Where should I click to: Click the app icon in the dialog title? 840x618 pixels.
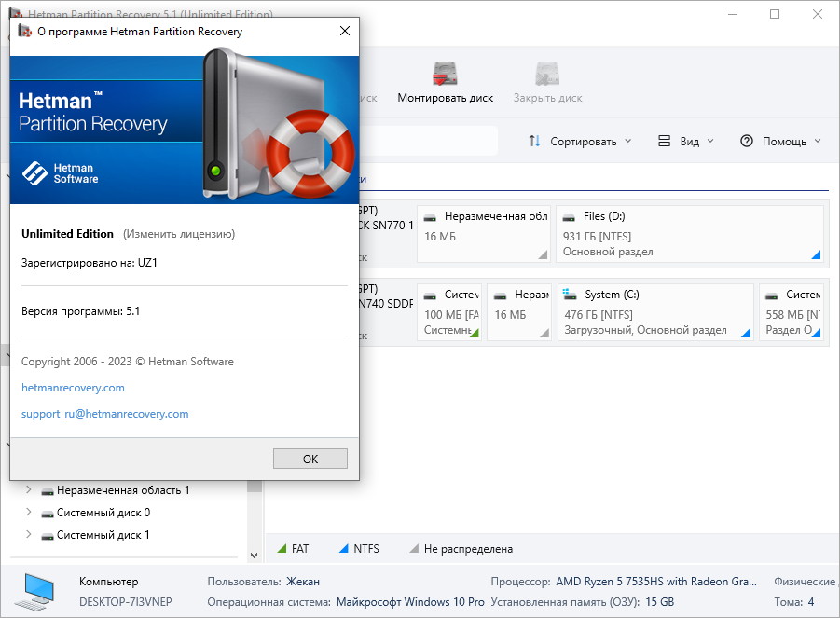click(24, 31)
